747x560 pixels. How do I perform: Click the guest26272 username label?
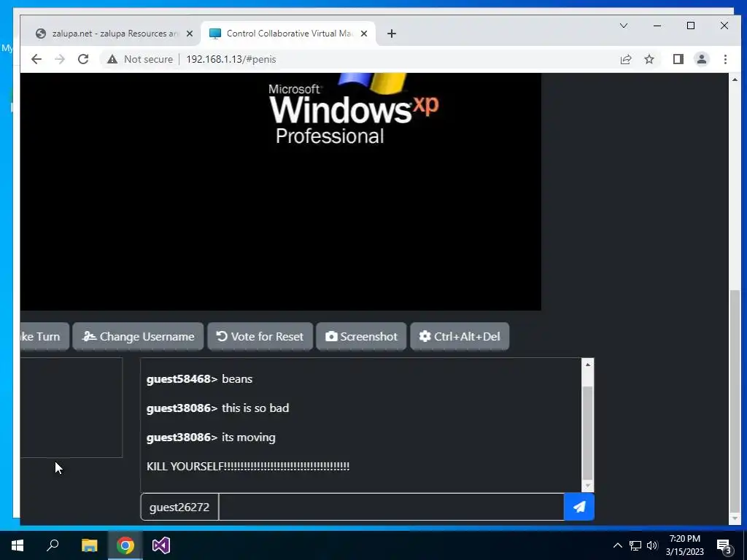179,507
